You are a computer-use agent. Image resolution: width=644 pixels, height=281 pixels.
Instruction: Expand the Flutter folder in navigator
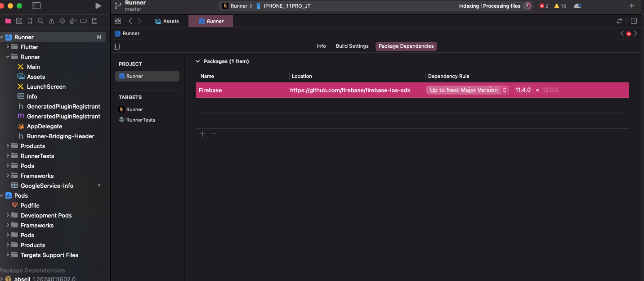tap(8, 47)
